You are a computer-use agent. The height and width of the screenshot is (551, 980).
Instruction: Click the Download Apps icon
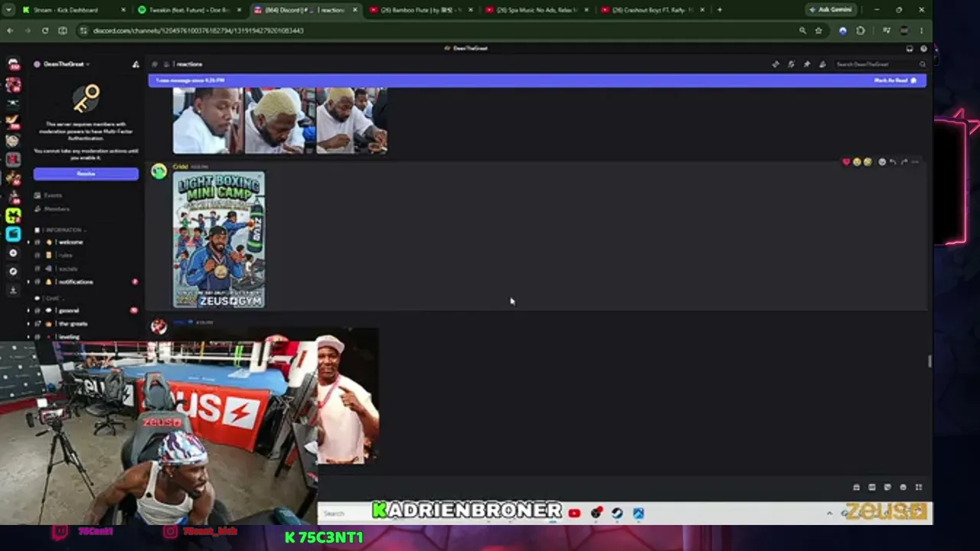pos(13,290)
